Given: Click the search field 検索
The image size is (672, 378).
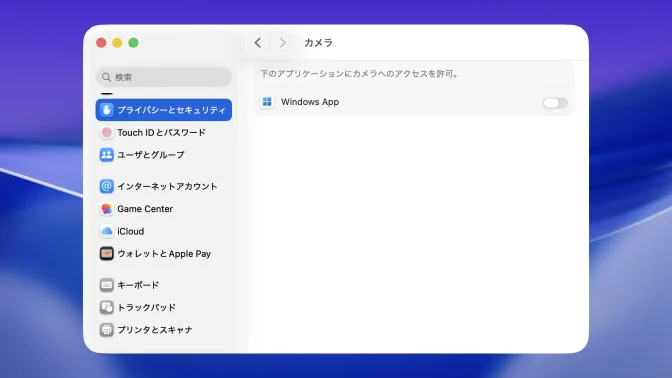Looking at the screenshot, I should coord(164,77).
